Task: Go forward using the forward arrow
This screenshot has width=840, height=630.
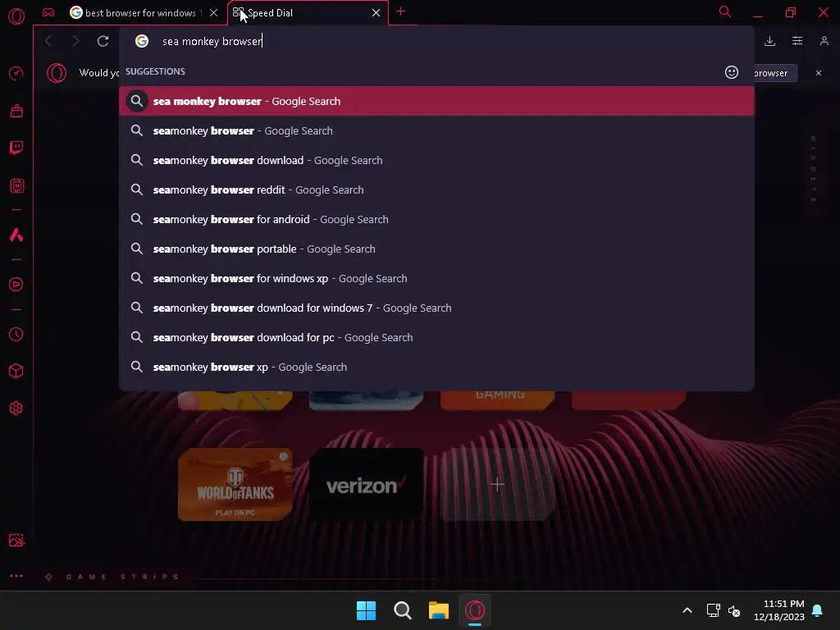Action: pos(75,41)
